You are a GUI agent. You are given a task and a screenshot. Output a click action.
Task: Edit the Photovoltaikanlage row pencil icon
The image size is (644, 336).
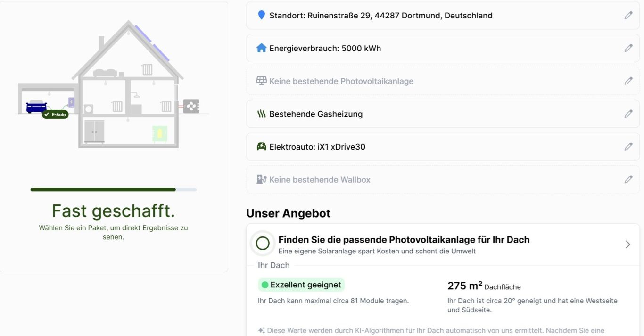[628, 81]
